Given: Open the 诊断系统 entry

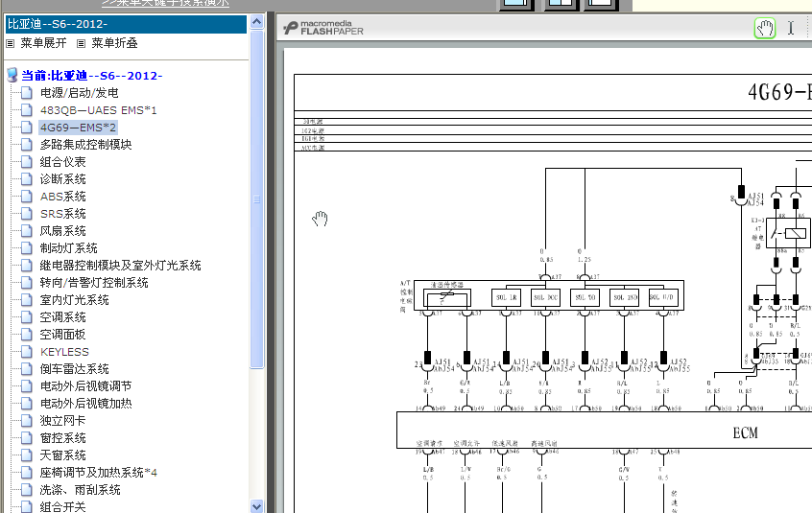Looking at the screenshot, I should coord(62,179).
